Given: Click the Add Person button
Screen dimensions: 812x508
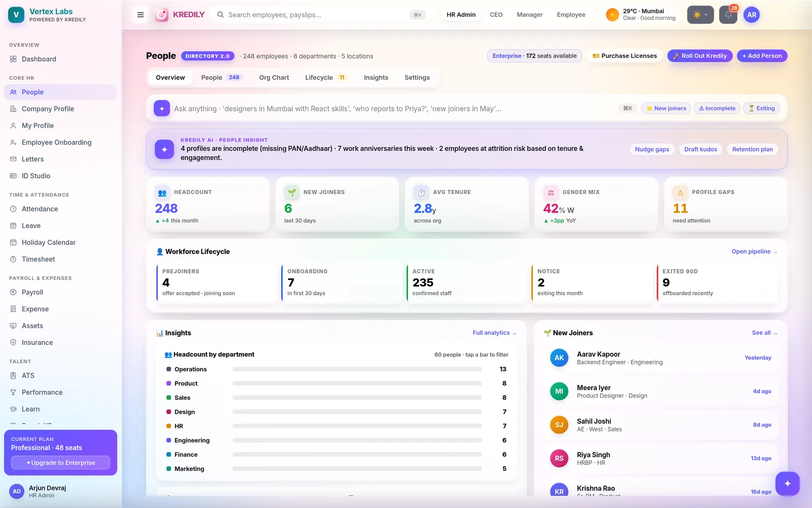Looking at the screenshot, I should pyautogui.click(x=762, y=56).
